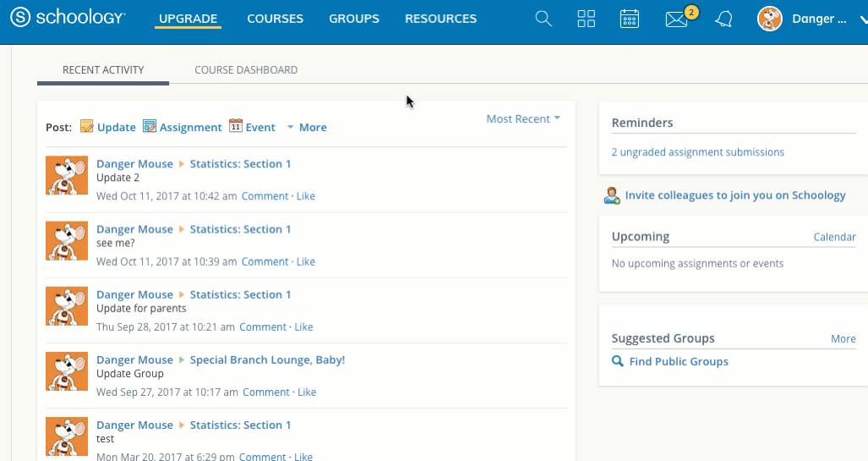
Task: Click Find Public Groups link
Action: [x=679, y=361]
